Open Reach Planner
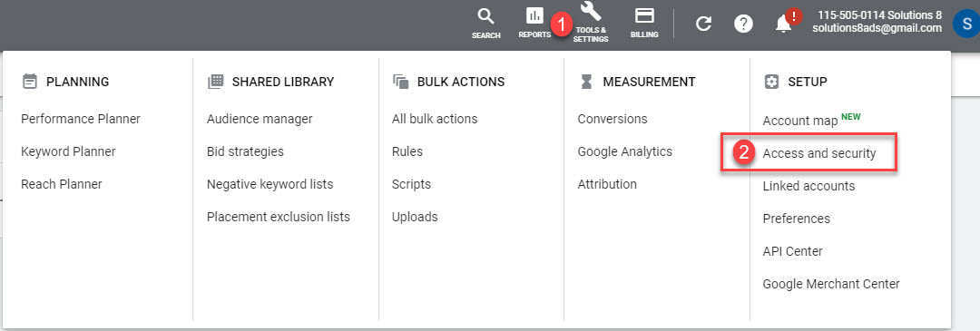This screenshot has height=331, width=980. point(62,184)
